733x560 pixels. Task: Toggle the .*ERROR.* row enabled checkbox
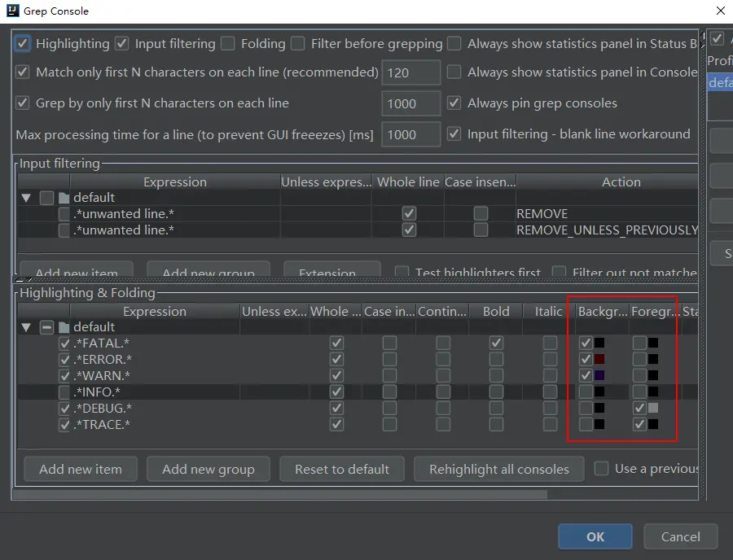coord(64,360)
